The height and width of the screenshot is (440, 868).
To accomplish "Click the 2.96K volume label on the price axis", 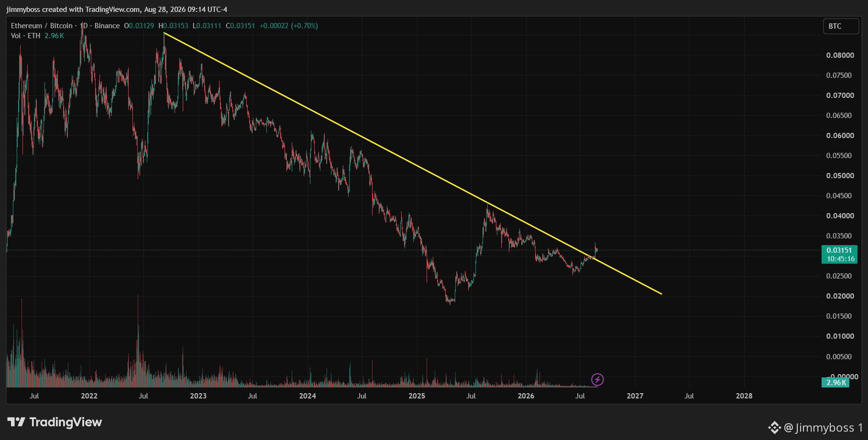I will pos(836,382).
